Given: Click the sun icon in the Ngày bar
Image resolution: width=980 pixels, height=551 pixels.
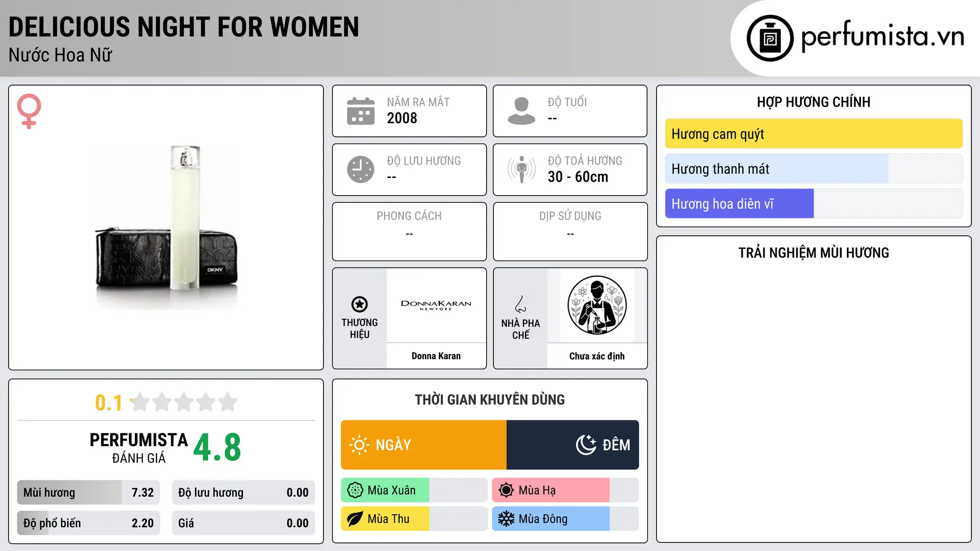Looking at the screenshot, I should tap(359, 445).
